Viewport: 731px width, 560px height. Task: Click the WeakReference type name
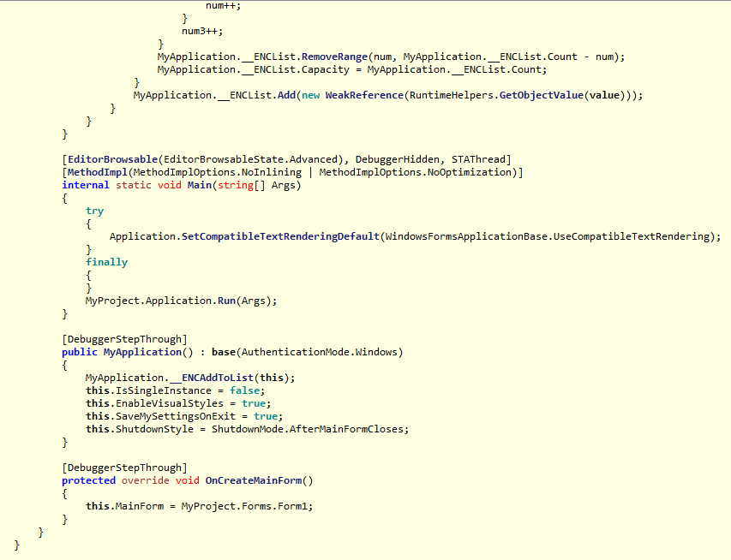(364, 96)
